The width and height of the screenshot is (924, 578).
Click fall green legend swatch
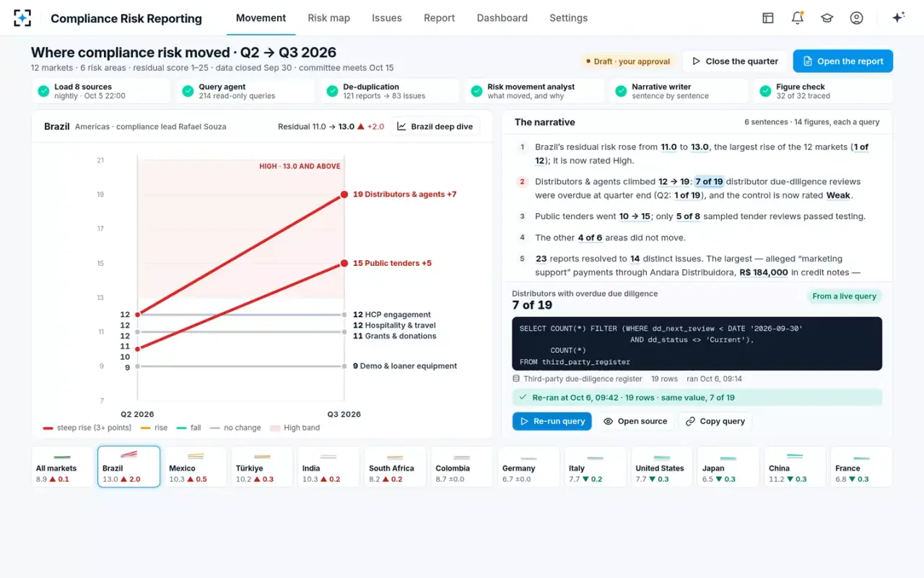pos(181,428)
